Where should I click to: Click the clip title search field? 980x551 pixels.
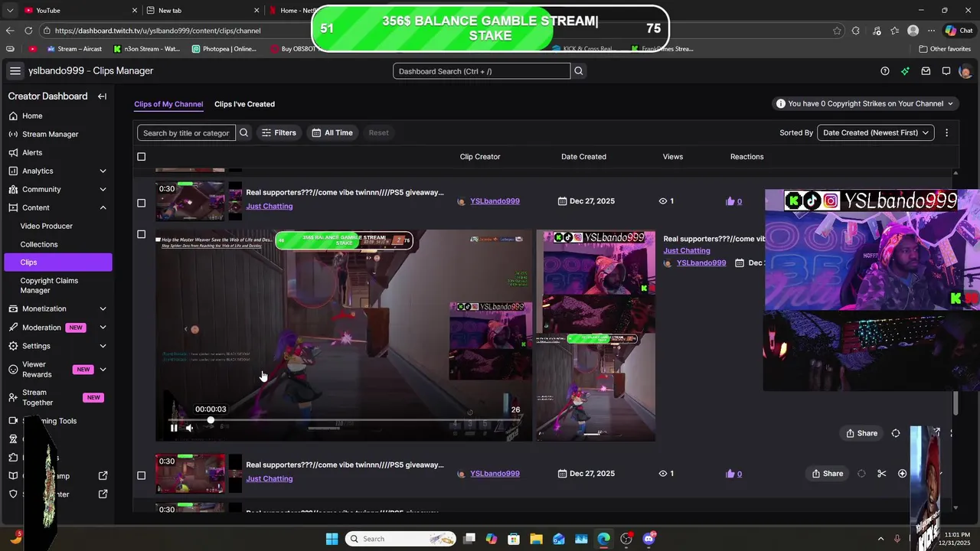click(x=186, y=132)
